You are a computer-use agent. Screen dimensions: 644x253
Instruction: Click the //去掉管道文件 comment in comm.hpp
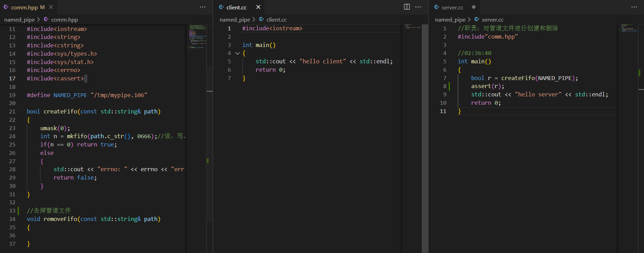coord(49,211)
